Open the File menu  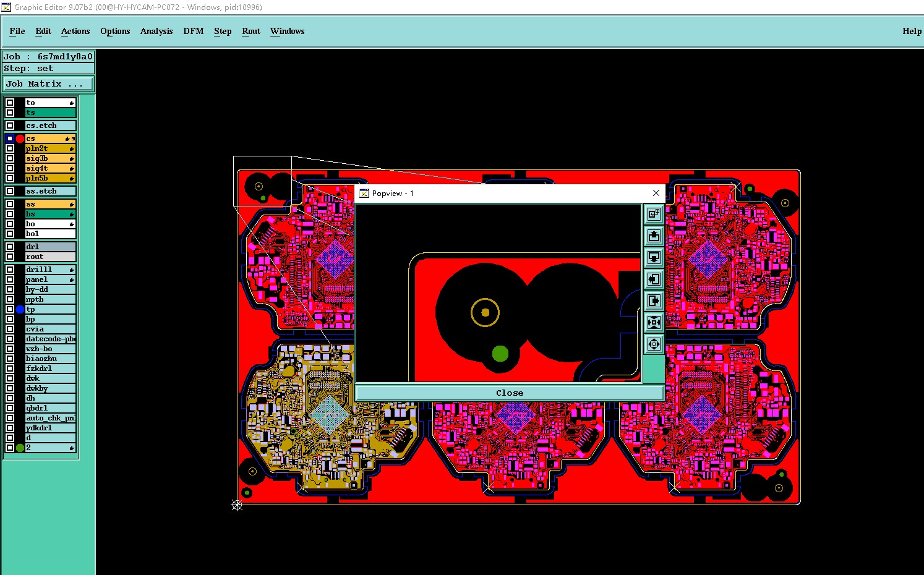17,31
